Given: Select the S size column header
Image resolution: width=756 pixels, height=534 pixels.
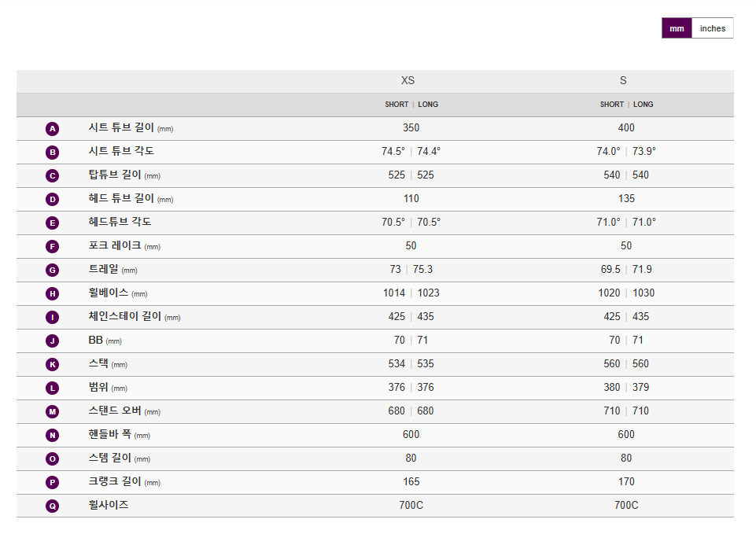Looking at the screenshot, I should coord(623,81).
